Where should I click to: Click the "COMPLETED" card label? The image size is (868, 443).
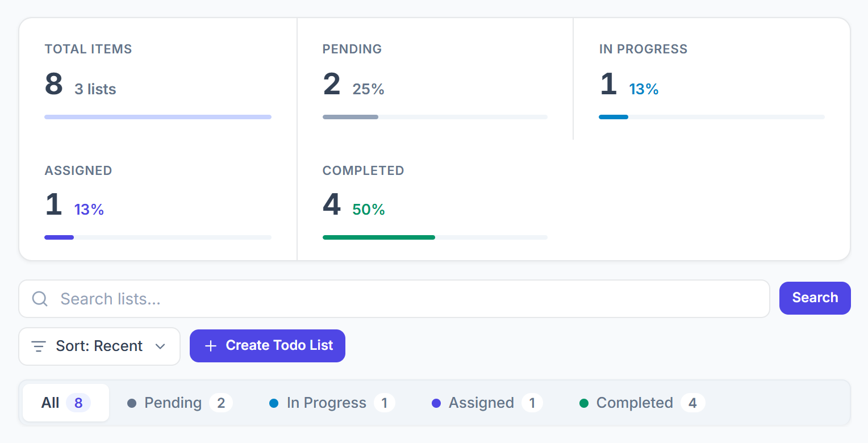pyautogui.click(x=364, y=171)
